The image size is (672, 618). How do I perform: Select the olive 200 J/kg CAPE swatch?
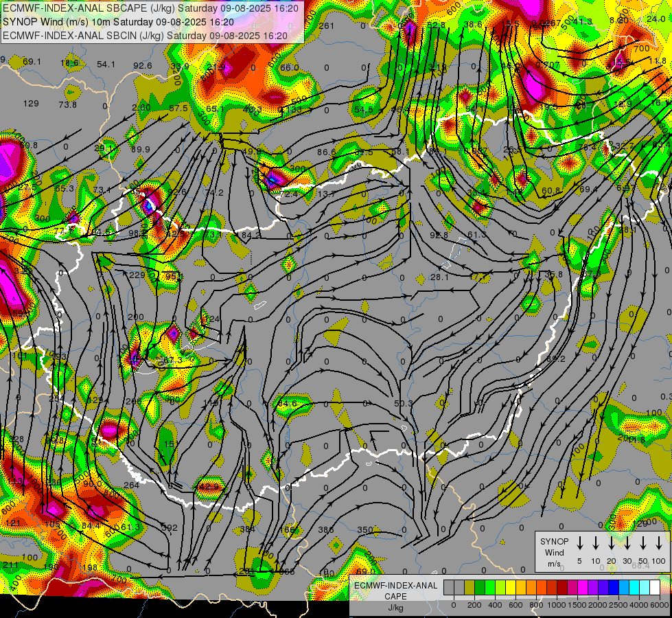point(470,587)
